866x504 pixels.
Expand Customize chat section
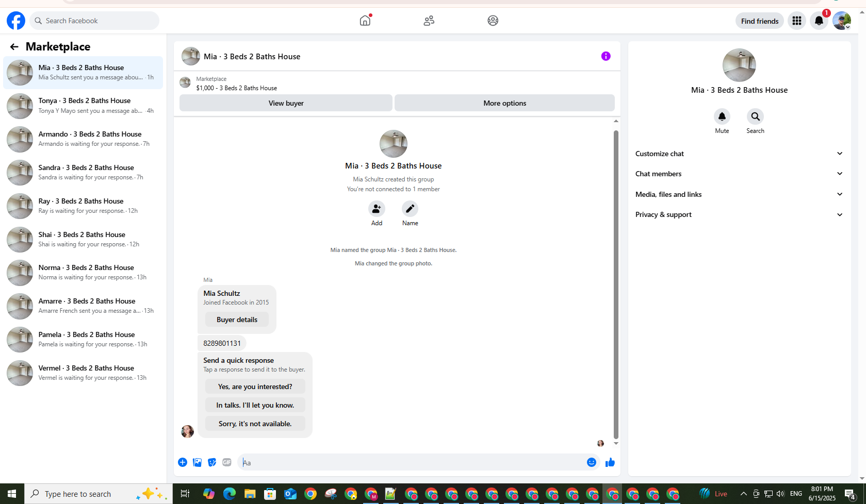(739, 154)
